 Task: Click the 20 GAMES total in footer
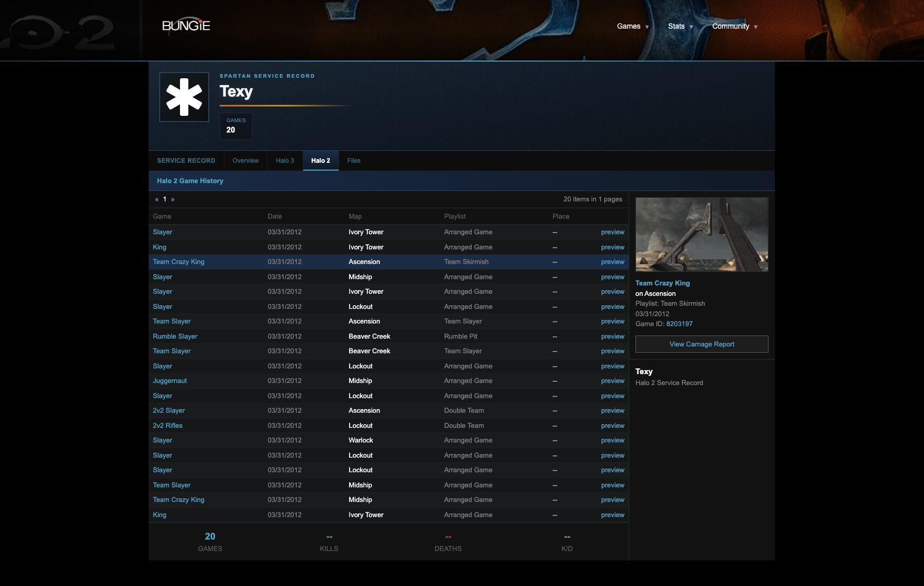210,542
